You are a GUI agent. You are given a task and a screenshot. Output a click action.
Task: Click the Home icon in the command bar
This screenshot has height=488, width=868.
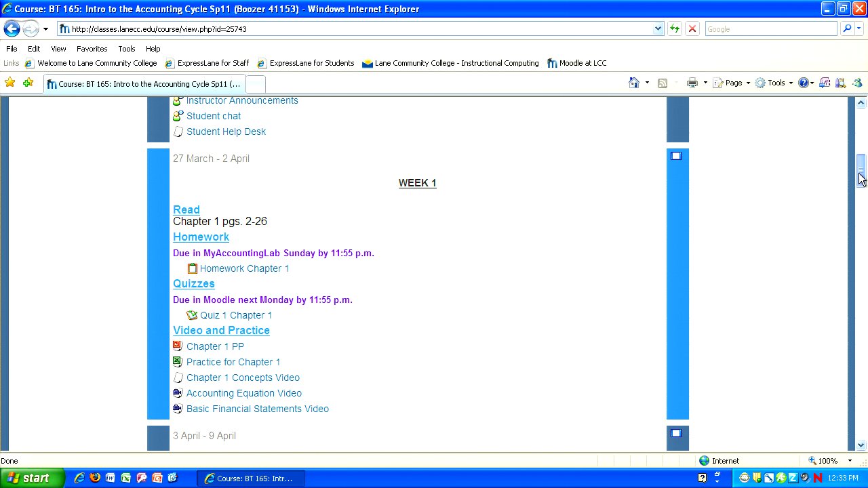(634, 83)
